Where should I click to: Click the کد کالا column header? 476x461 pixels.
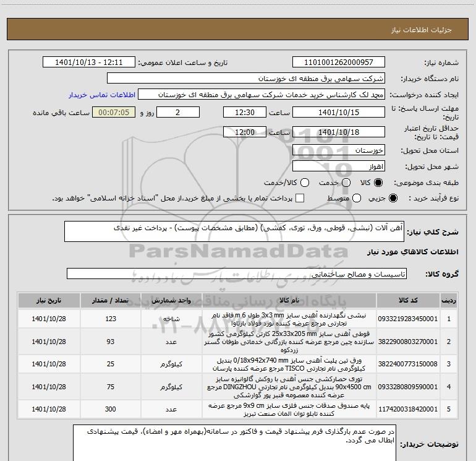tap(408, 301)
